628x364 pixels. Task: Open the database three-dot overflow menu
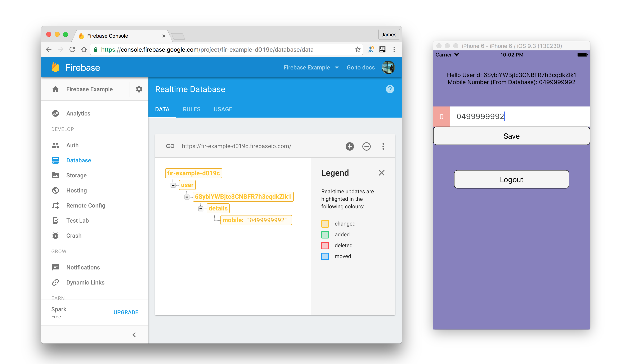[x=383, y=146]
